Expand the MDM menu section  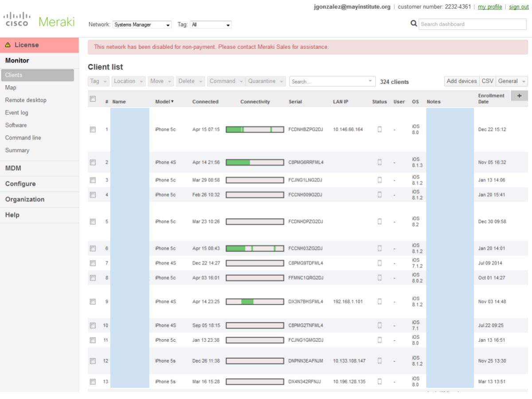point(39,168)
